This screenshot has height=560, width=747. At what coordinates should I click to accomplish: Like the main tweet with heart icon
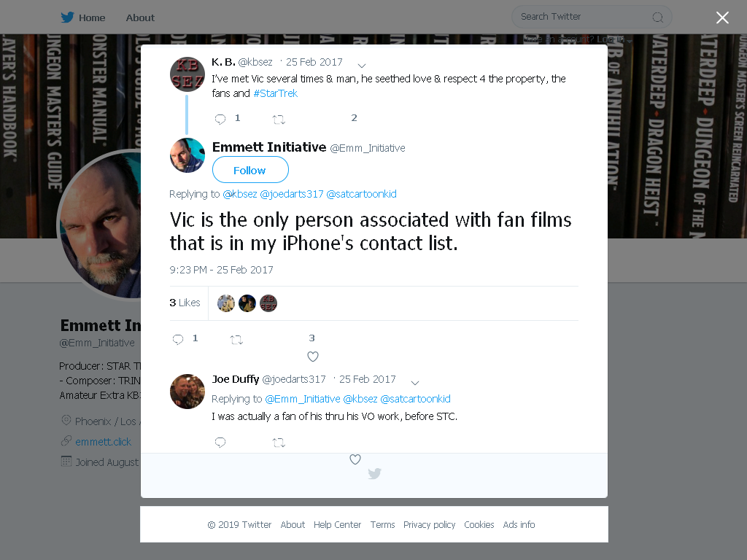click(312, 356)
